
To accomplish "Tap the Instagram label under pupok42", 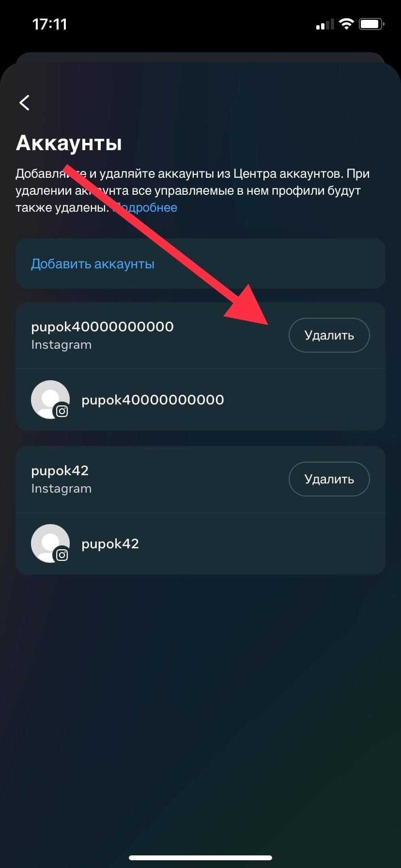I will 62,489.
